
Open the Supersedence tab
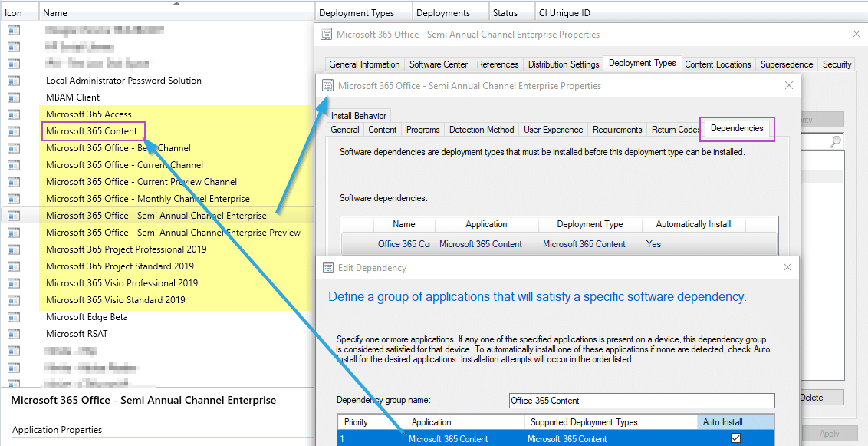point(786,64)
